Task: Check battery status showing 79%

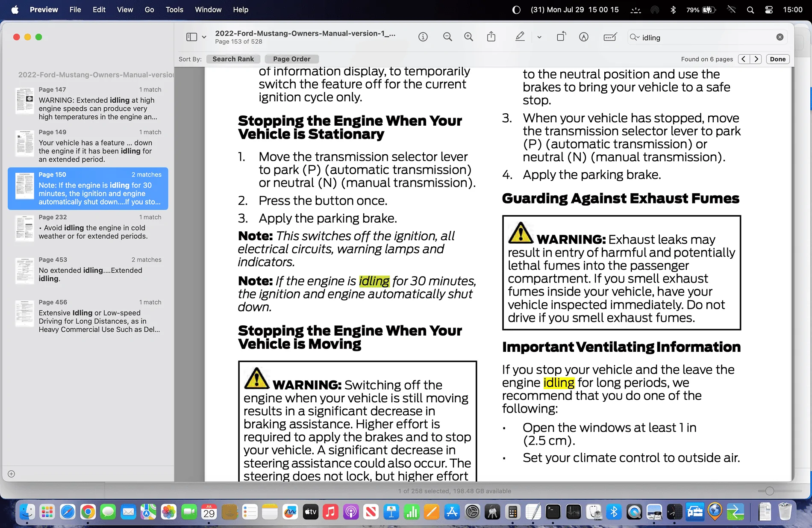Action: point(701,9)
